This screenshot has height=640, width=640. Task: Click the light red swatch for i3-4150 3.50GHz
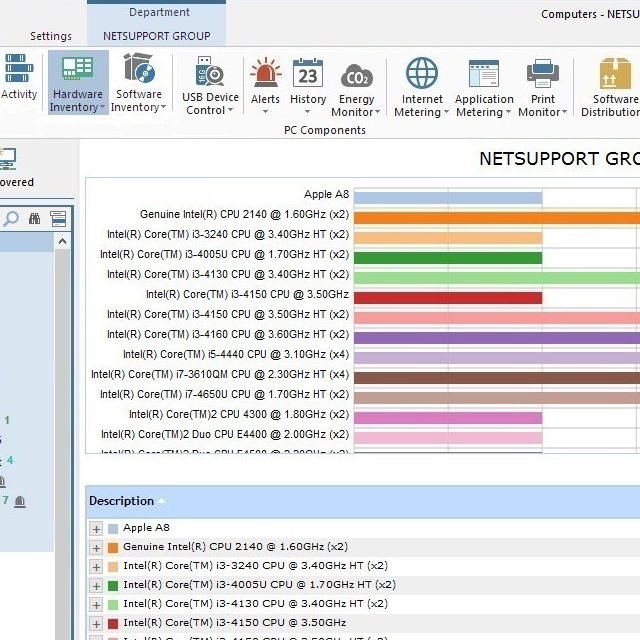pos(113,624)
